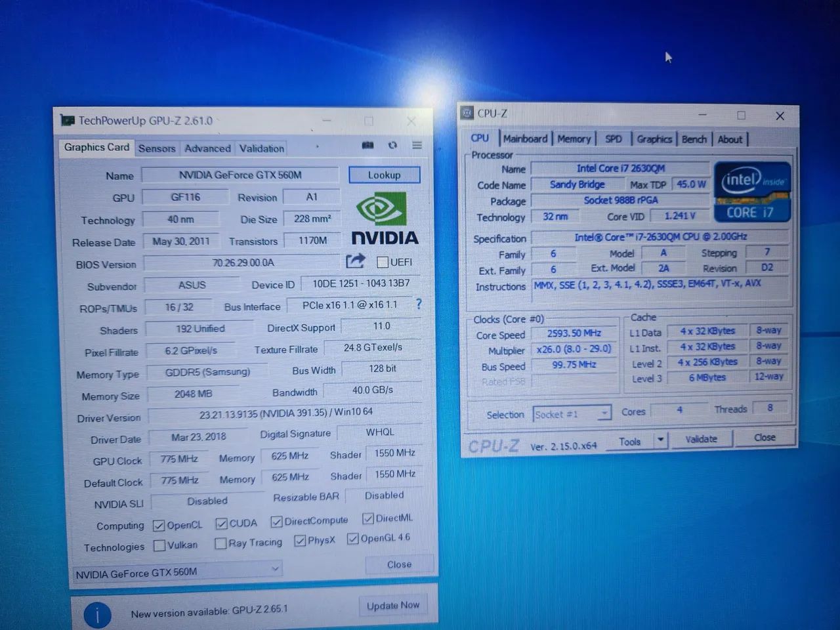The width and height of the screenshot is (840, 630).
Task: Click Bus Interface question mark icon
Action: click(419, 304)
